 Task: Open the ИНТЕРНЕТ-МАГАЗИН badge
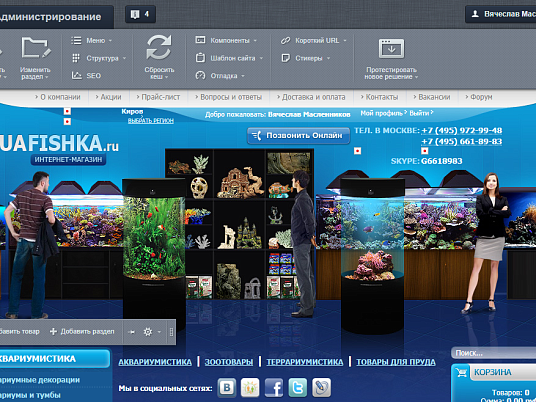pyautogui.click(x=68, y=160)
